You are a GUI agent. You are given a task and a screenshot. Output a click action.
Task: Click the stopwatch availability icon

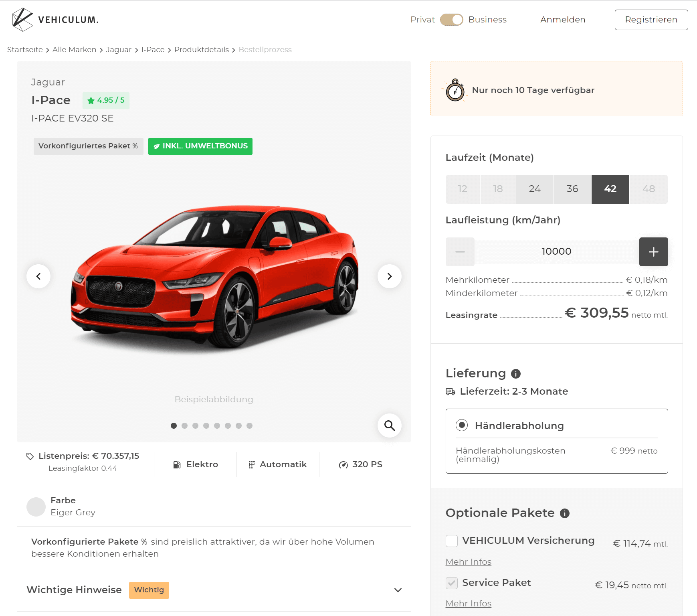click(455, 90)
